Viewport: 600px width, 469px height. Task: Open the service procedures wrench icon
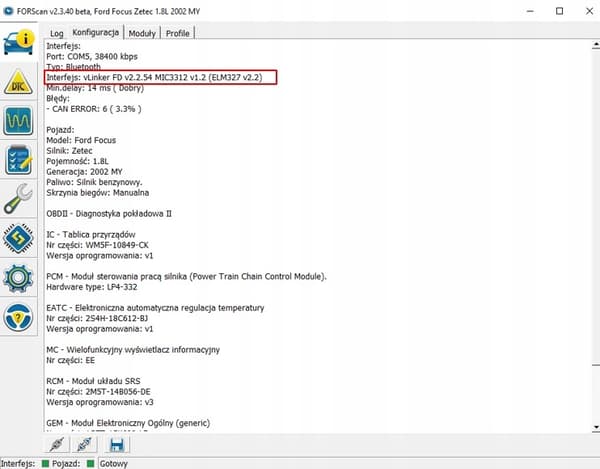click(x=18, y=199)
